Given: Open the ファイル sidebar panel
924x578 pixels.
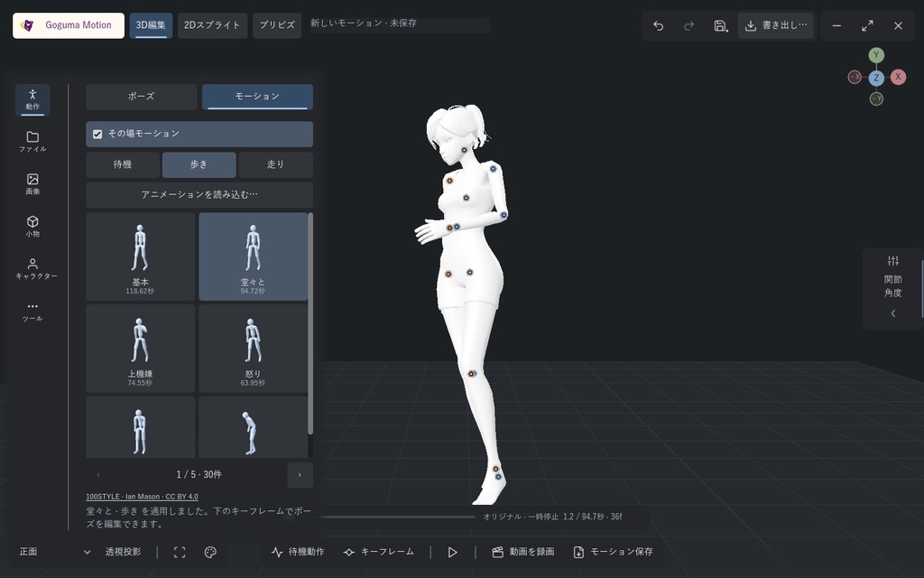Looking at the screenshot, I should [32, 142].
